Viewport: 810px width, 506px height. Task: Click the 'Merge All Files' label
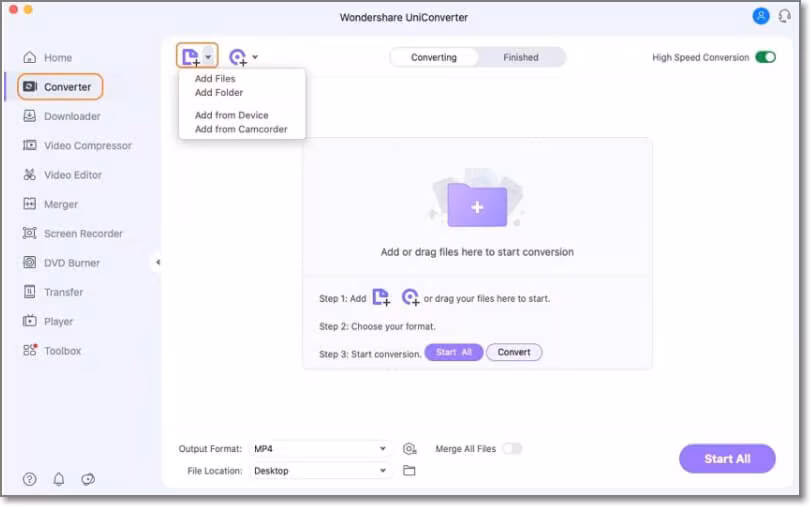465,449
